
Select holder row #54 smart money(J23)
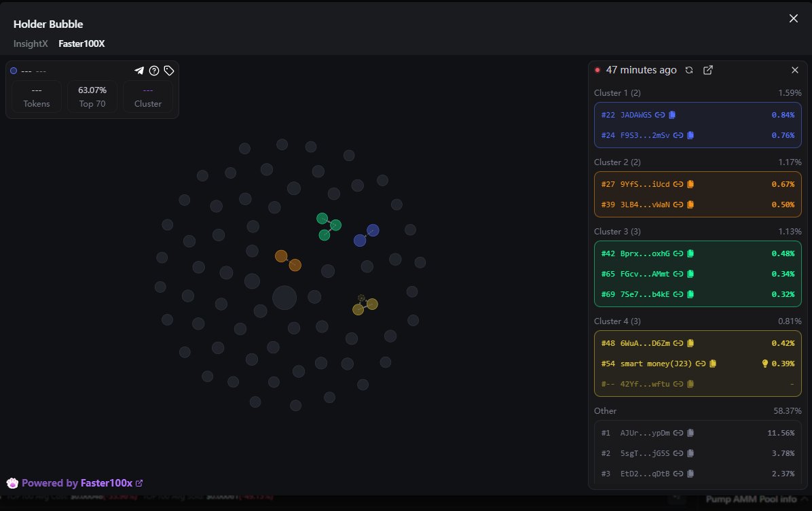click(x=697, y=364)
